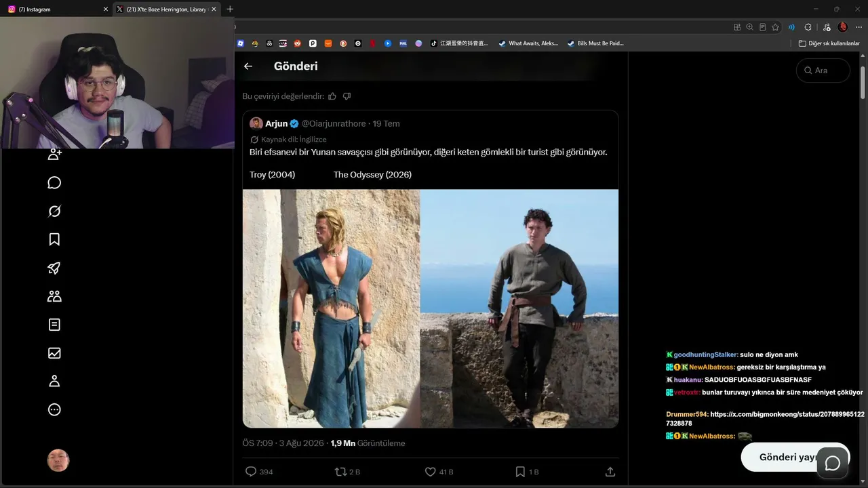Open the browser profile avatar

[x=843, y=27]
